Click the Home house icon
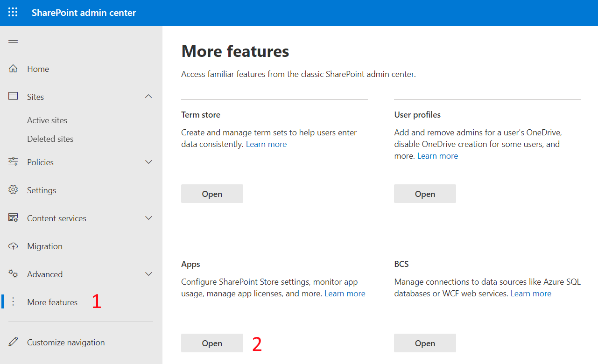Viewport: 598px width, 364px height. point(13,69)
